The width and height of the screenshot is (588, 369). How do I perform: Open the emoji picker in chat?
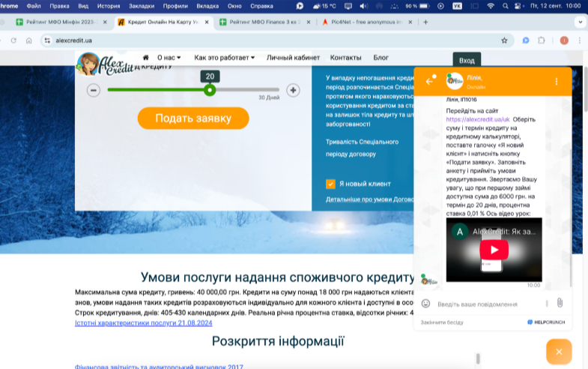pos(425,303)
